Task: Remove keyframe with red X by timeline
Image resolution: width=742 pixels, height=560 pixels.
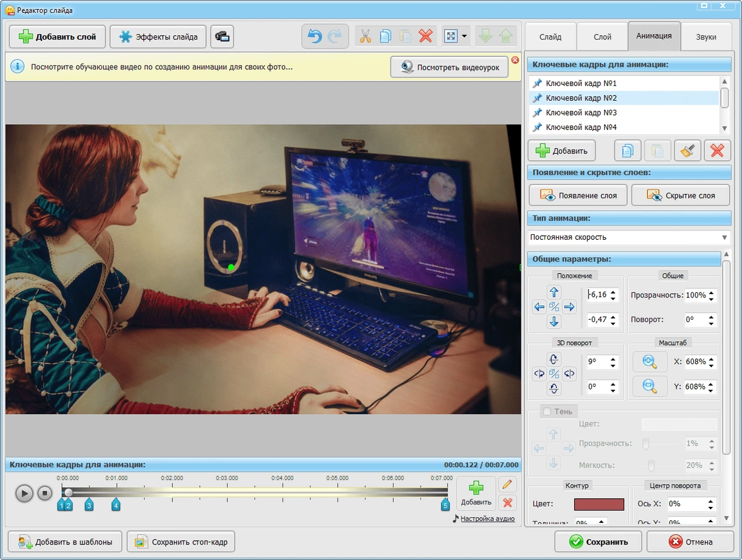Action: [x=507, y=503]
